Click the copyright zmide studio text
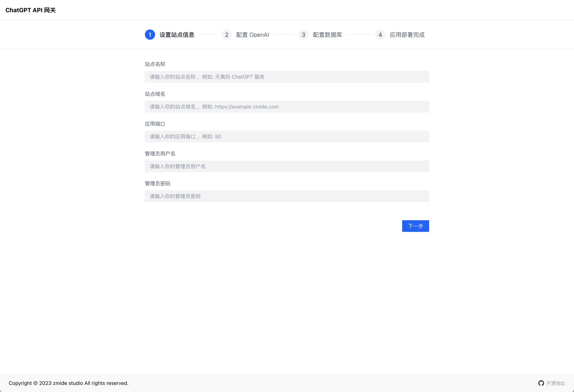 click(68, 383)
